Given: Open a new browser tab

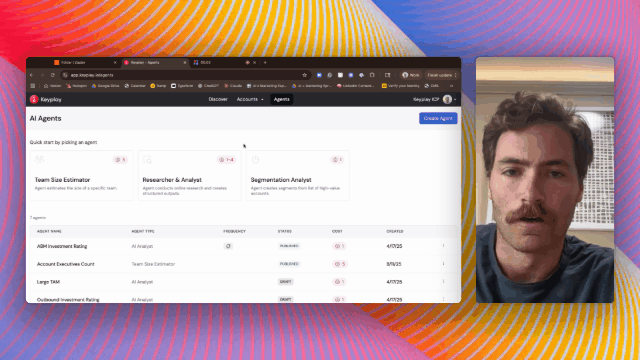Looking at the screenshot, I should pyautogui.click(x=265, y=62).
